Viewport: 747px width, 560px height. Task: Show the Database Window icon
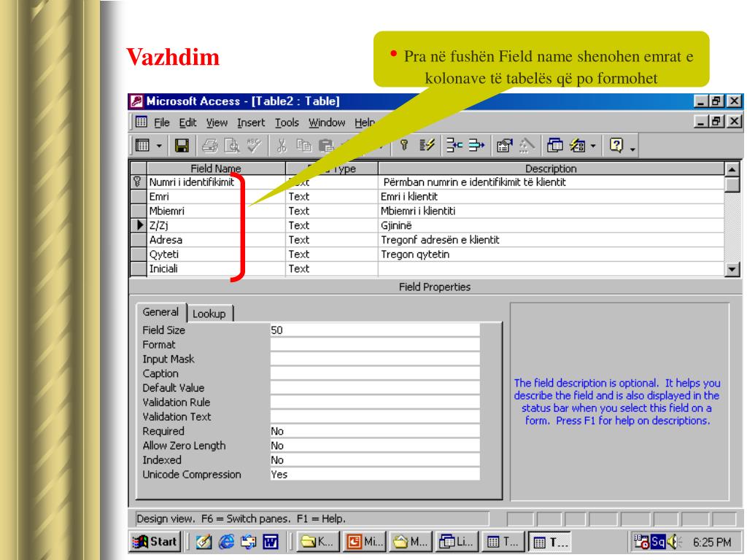pos(554,145)
